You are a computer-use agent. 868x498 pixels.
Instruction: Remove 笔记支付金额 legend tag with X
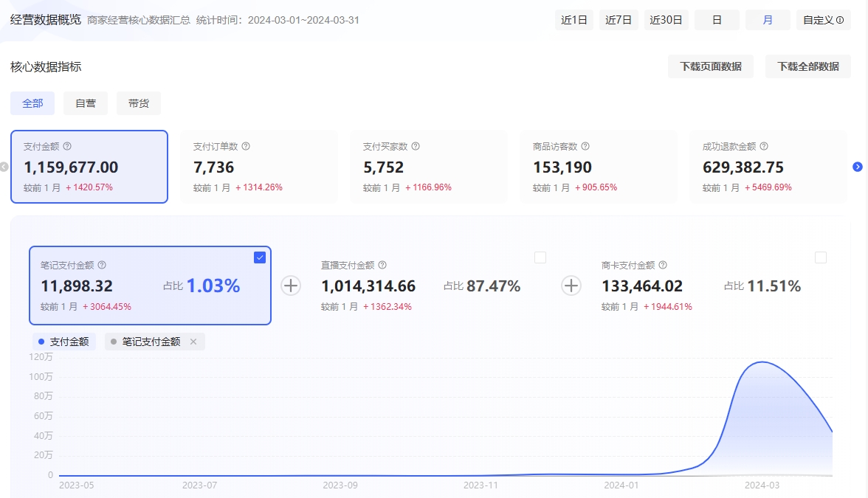(193, 342)
